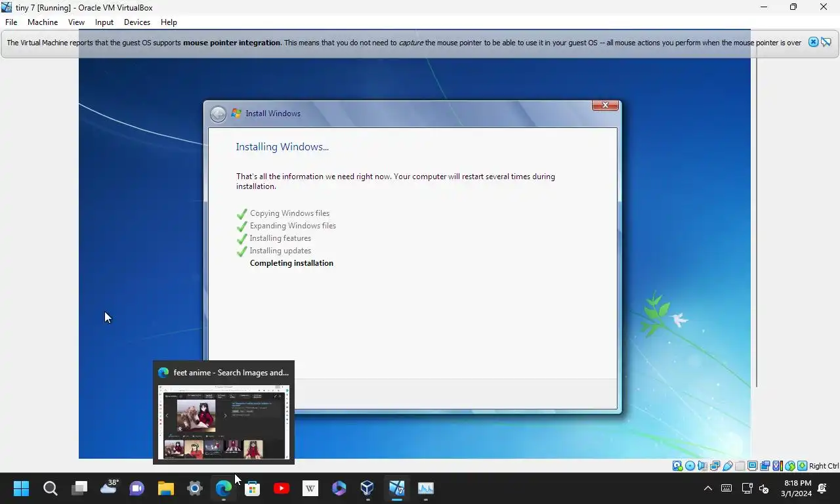Open the View menu

tap(76, 22)
